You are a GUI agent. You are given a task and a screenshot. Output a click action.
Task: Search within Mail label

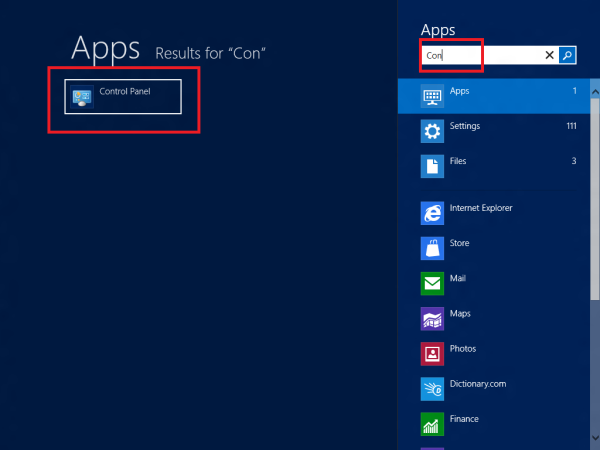[458, 278]
